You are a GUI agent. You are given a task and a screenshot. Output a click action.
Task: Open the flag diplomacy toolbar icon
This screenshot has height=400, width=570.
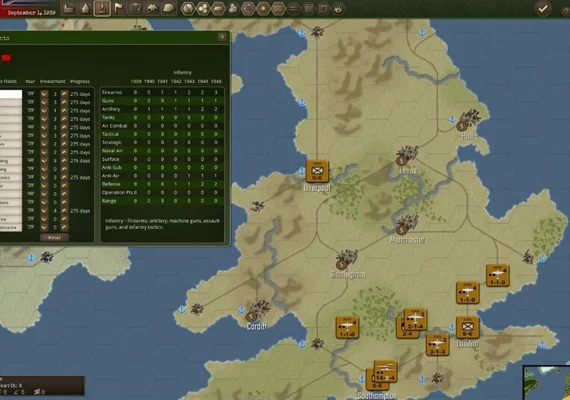pos(119,8)
